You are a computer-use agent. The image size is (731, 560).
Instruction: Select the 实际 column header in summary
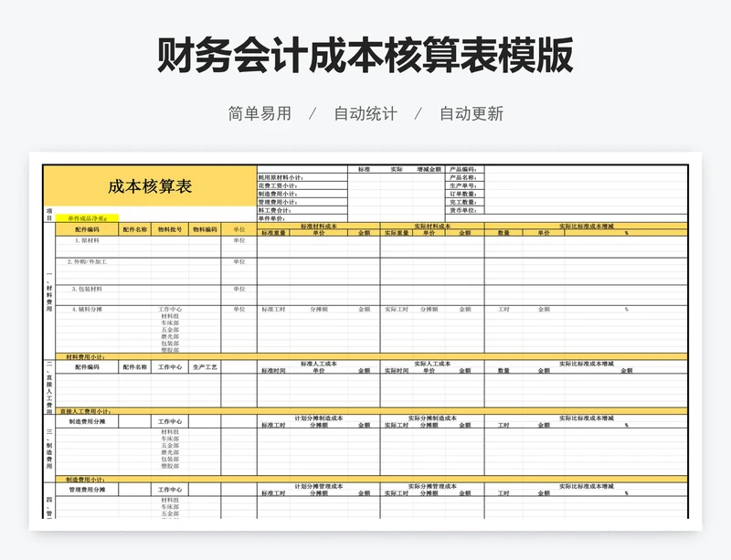(397, 169)
